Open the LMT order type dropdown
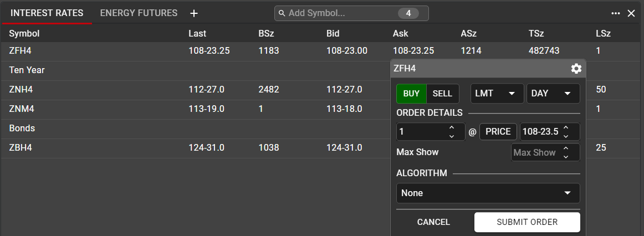Screen dimensions: 644x236 click(497, 94)
